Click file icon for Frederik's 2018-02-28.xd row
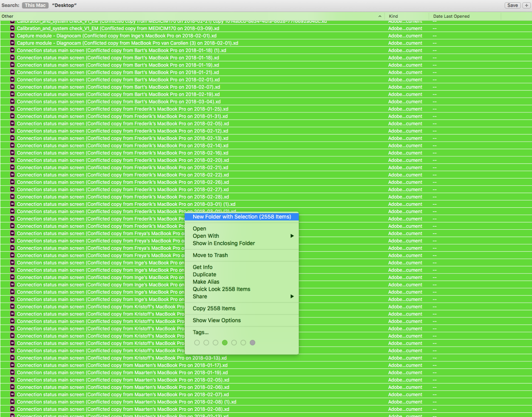This screenshot has width=532, height=417. 12,197
